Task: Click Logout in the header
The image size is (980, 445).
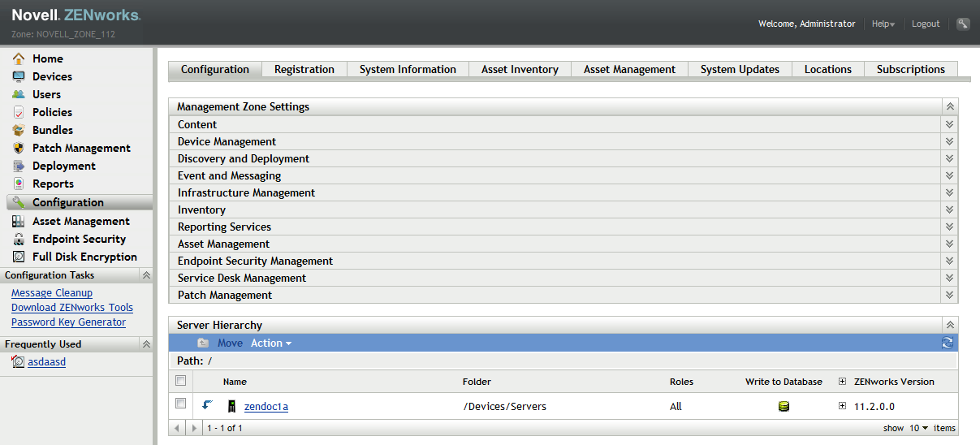Action: tap(925, 24)
